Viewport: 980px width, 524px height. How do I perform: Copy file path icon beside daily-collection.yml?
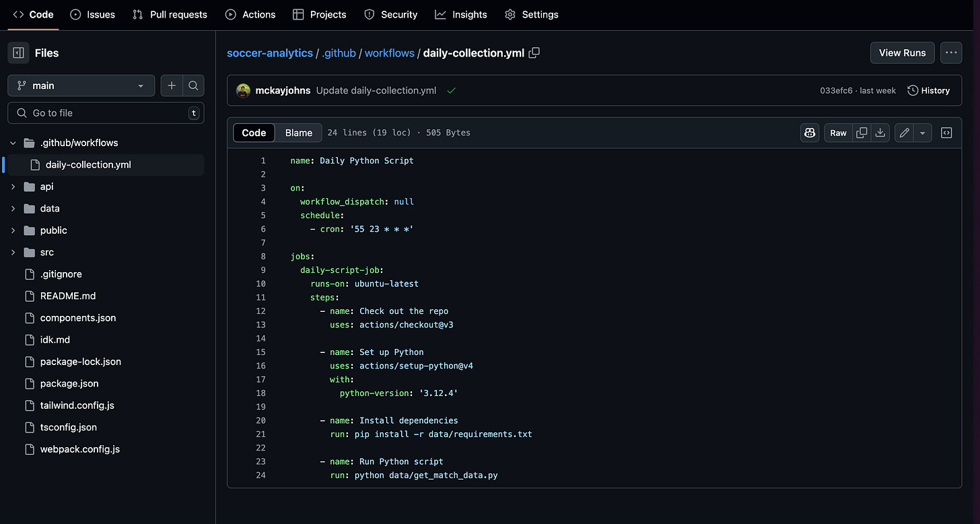[x=534, y=53]
